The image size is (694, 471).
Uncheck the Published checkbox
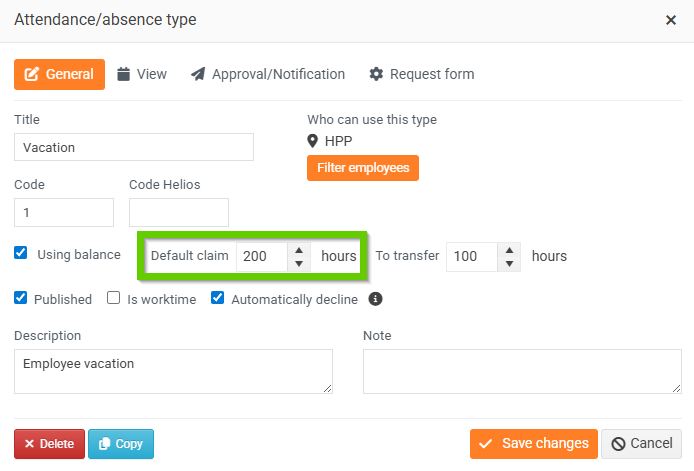coord(21,298)
